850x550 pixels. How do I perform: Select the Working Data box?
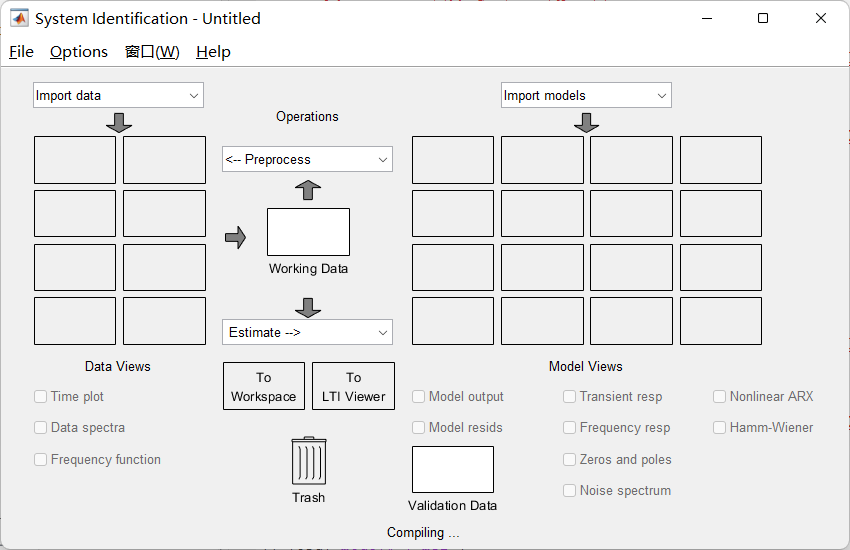click(x=308, y=232)
